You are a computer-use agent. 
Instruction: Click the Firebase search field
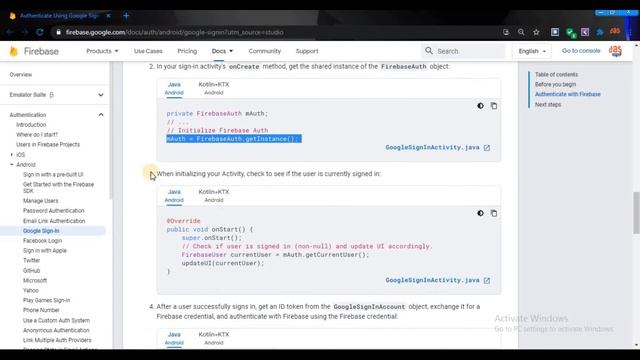pos(463,51)
